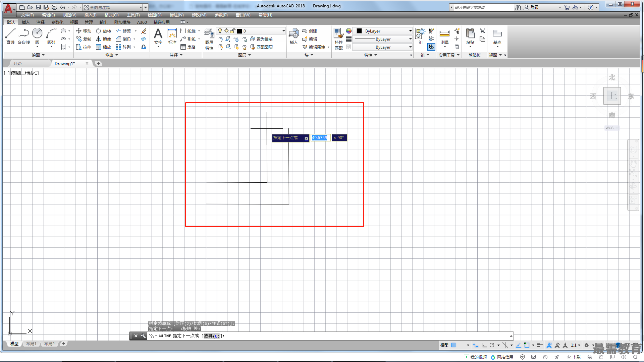
Task: Open the layer dropdown showing 0
Action: click(251, 31)
